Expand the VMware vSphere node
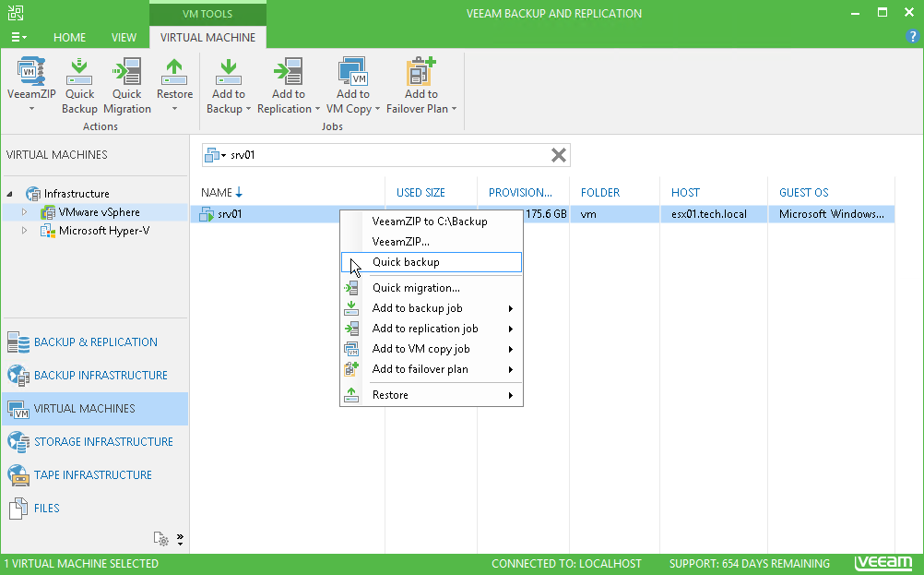Screen dimensions: 924x575 tap(24, 211)
